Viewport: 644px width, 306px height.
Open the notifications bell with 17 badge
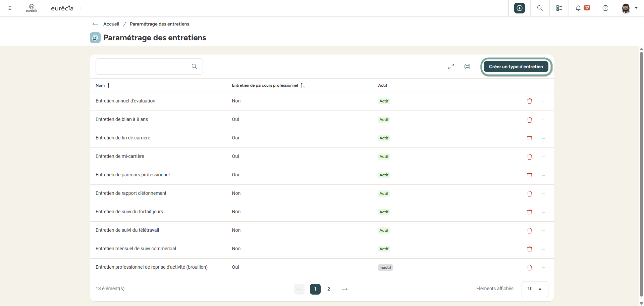pyautogui.click(x=582, y=8)
